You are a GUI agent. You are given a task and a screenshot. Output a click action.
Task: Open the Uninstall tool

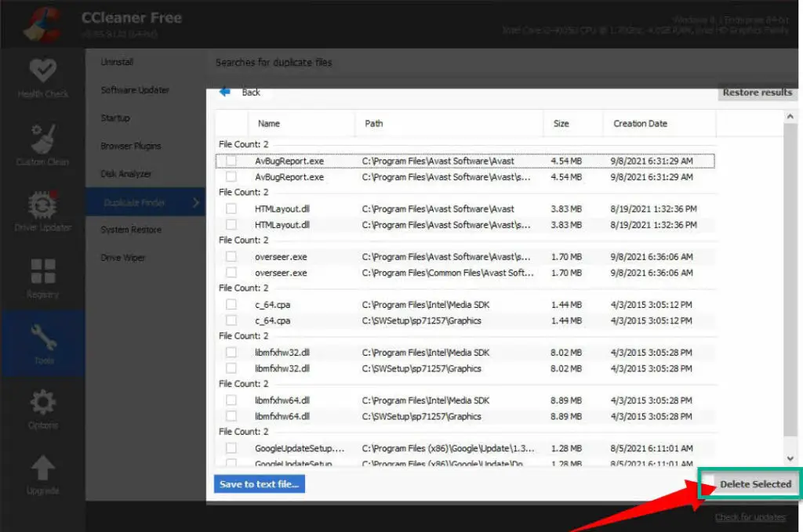point(117,62)
